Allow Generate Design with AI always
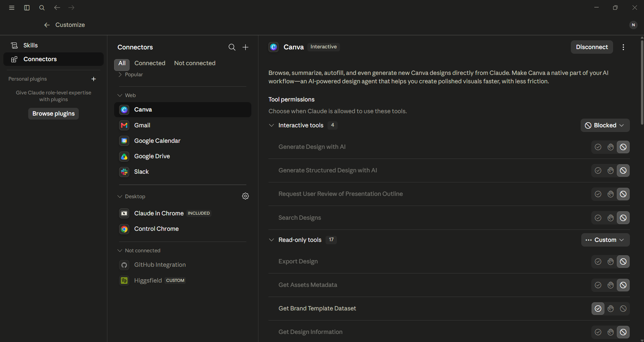This screenshot has height=342, width=644. (x=598, y=147)
